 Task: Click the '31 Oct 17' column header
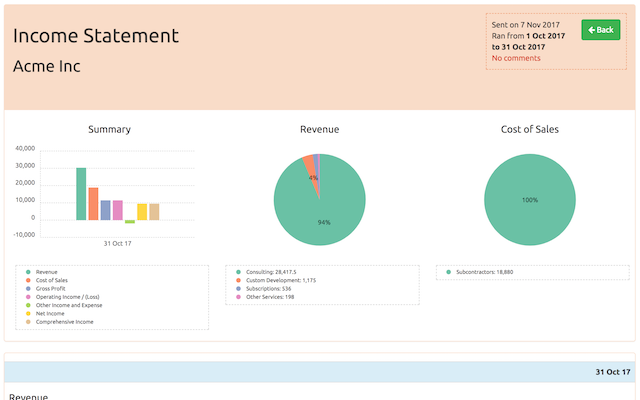pos(613,372)
